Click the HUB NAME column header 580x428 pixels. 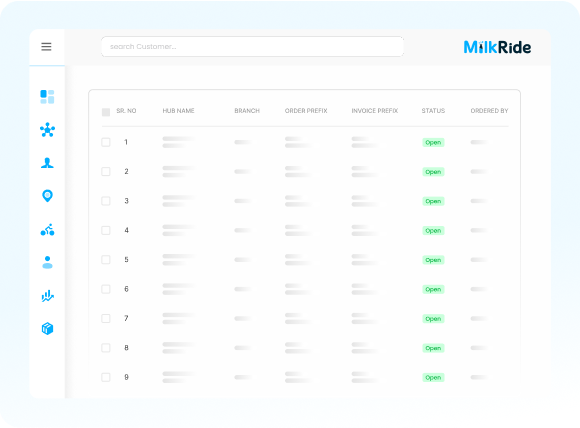[178, 111]
